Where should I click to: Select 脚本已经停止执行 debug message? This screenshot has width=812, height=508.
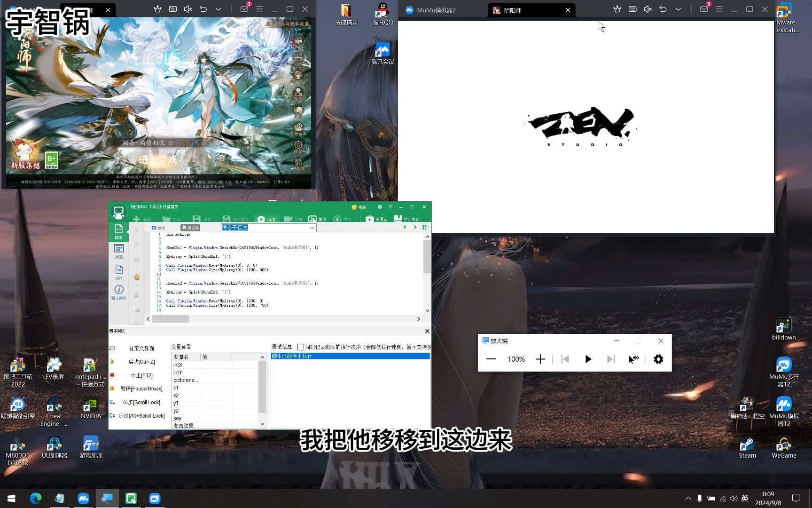click(x=350, y=356)
